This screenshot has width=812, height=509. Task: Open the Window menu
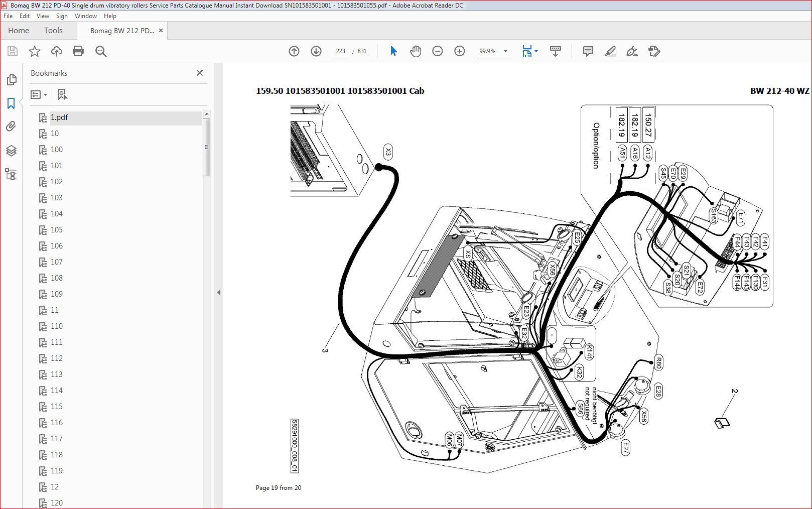point(86,16)
